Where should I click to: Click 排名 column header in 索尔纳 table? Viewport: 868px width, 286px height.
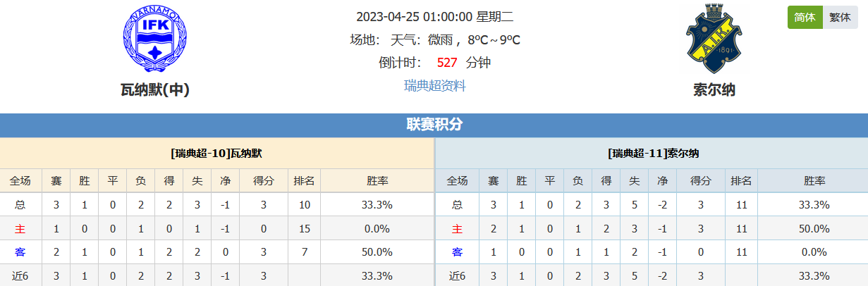click(741, 181)
